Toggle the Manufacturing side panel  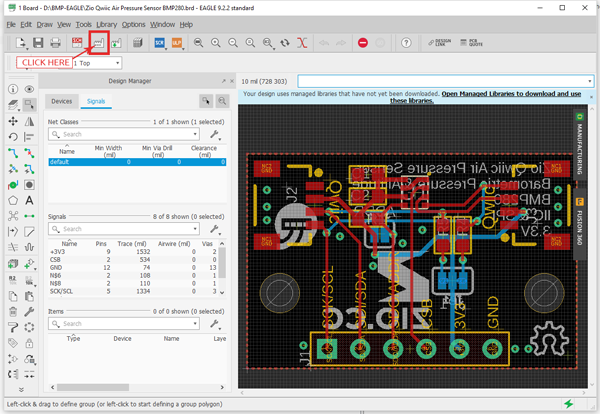pos(580,144)
